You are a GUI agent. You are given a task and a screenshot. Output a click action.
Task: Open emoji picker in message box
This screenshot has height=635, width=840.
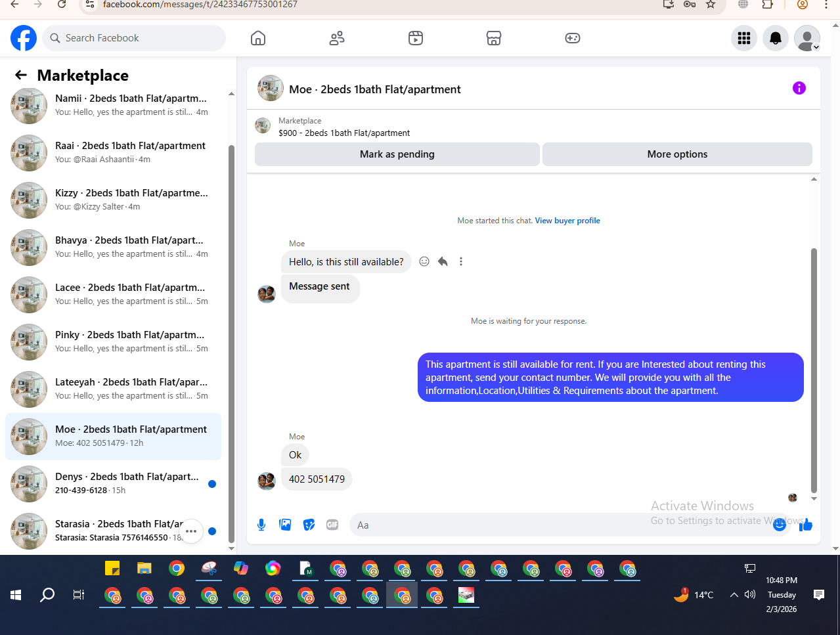point(780,525)
